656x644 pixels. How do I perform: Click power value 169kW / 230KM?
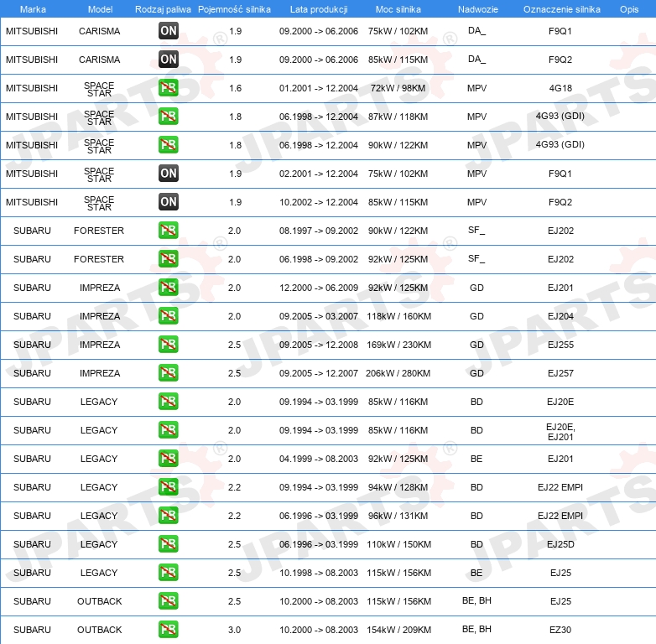pyautogui.click(x=398, y=345)
